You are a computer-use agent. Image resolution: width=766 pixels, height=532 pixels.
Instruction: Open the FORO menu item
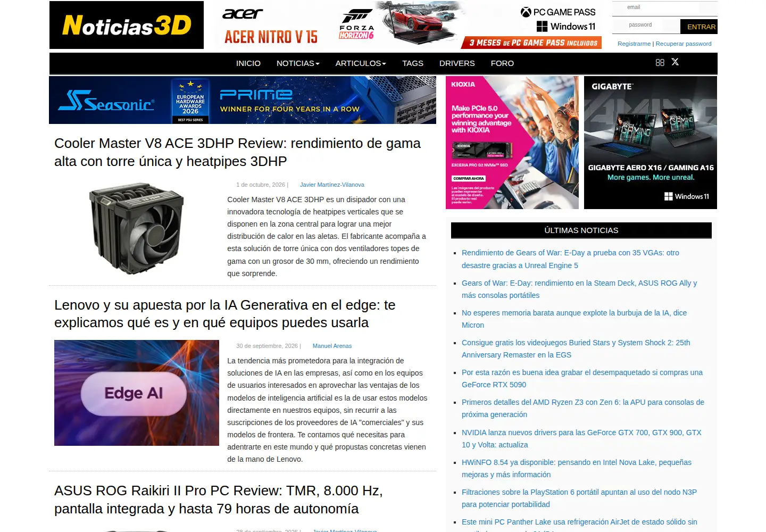click(502, 63)
